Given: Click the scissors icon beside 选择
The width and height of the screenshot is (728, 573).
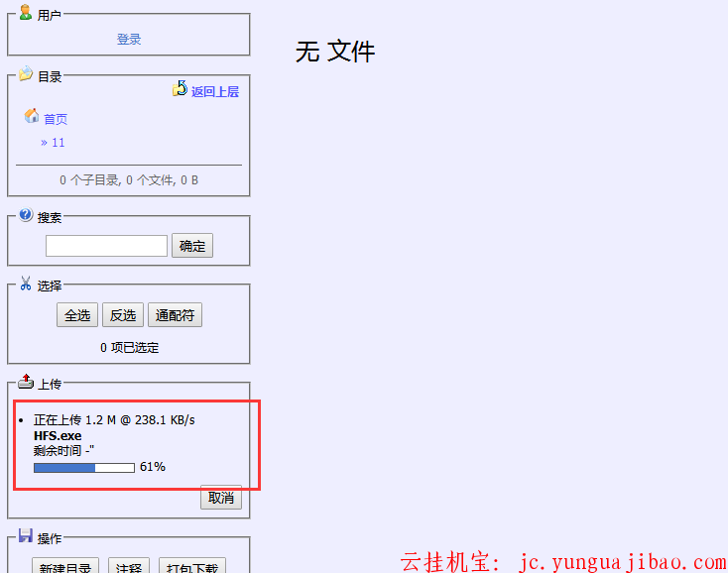Looking at the screenshot, I should pyautogui.click(x=26, y=284).
